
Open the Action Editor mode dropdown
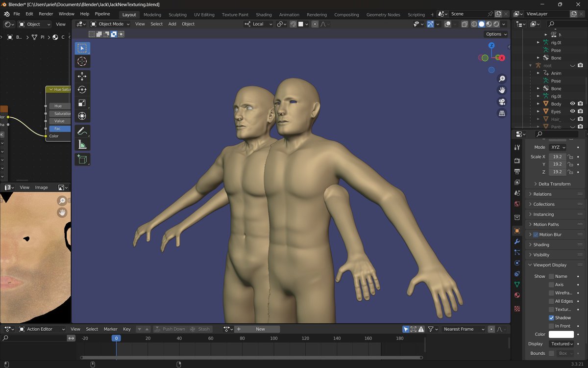tap(41, 329)
